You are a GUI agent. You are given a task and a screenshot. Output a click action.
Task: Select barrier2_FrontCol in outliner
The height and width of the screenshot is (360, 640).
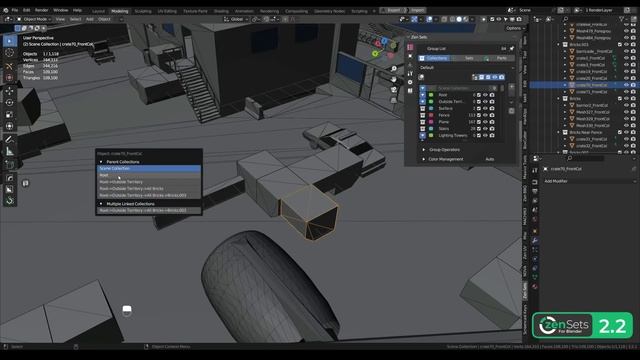point(592,105)
